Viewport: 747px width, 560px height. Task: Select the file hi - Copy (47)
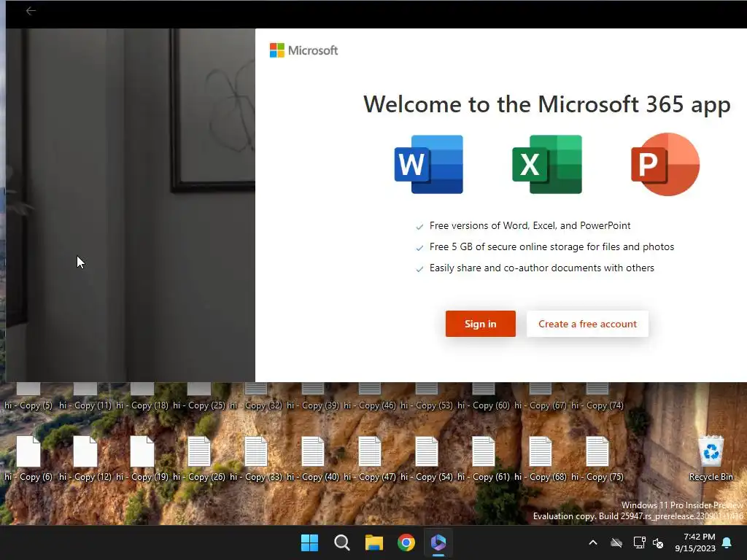point(370,458)
